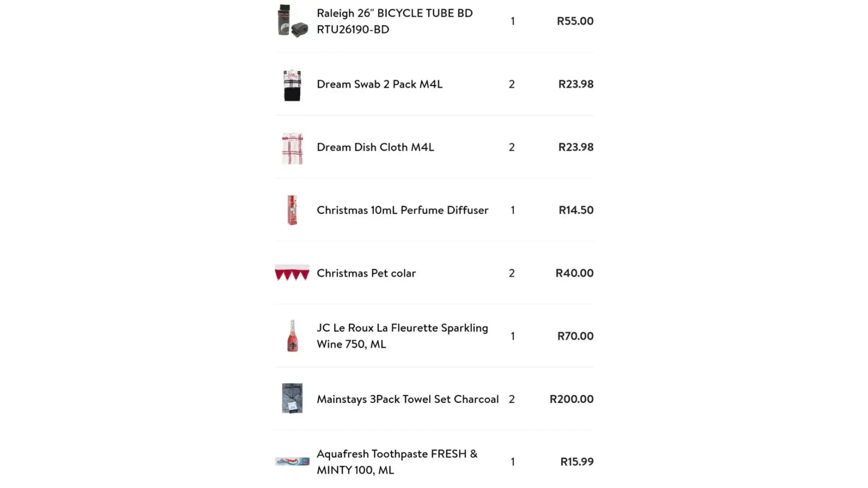Viewport: 868px width, 488px height.
Task: Select the R200.00 towel set price
Action: point(571,399)
